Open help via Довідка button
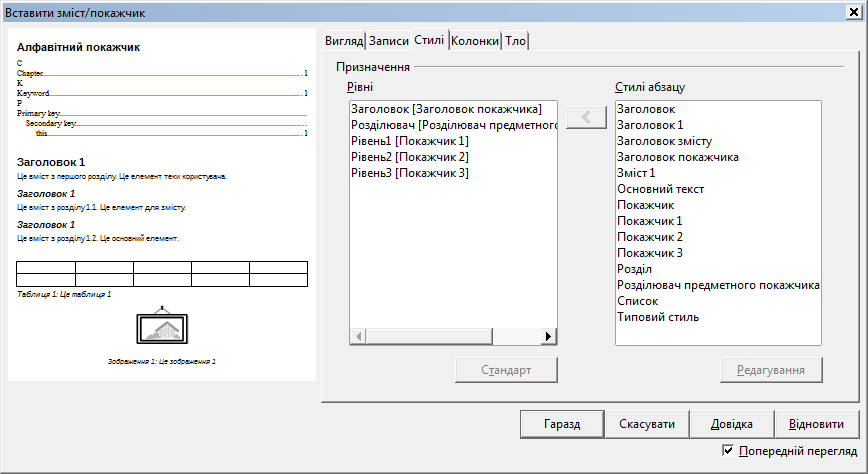Viewport: 868px width, 474px height. click(x=732, y=423)
